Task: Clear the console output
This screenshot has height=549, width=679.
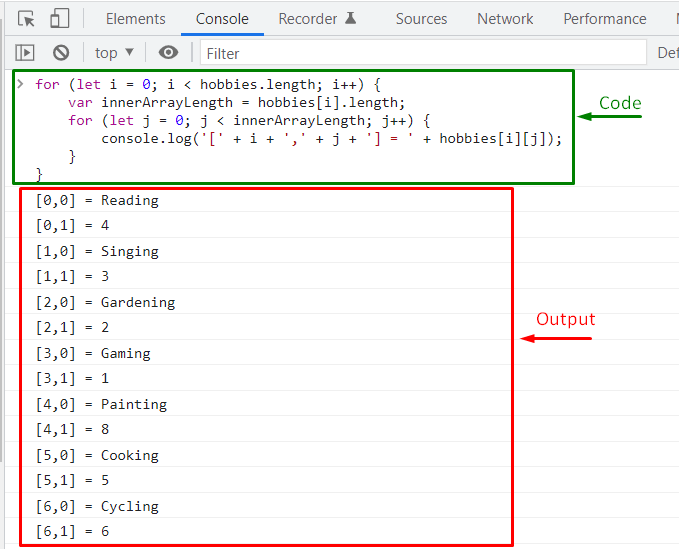Action: pyautogui.click(x=61, y=53)
